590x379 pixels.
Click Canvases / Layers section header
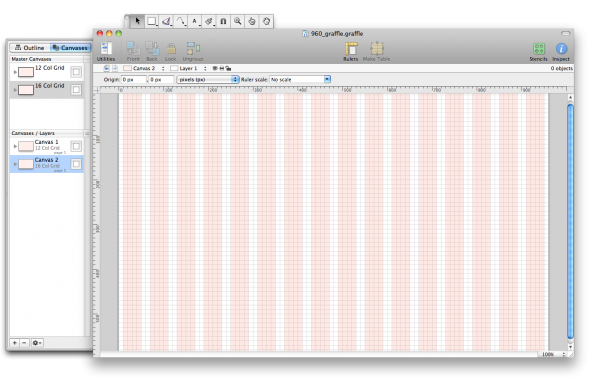46,133
